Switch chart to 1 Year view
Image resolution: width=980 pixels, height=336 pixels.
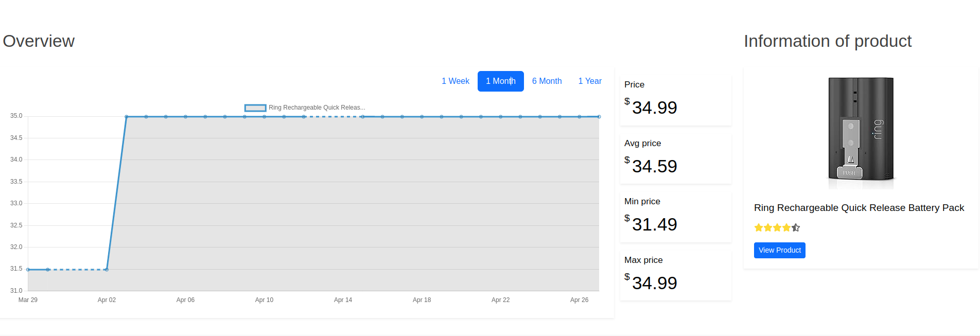click(x=590, y=81)
